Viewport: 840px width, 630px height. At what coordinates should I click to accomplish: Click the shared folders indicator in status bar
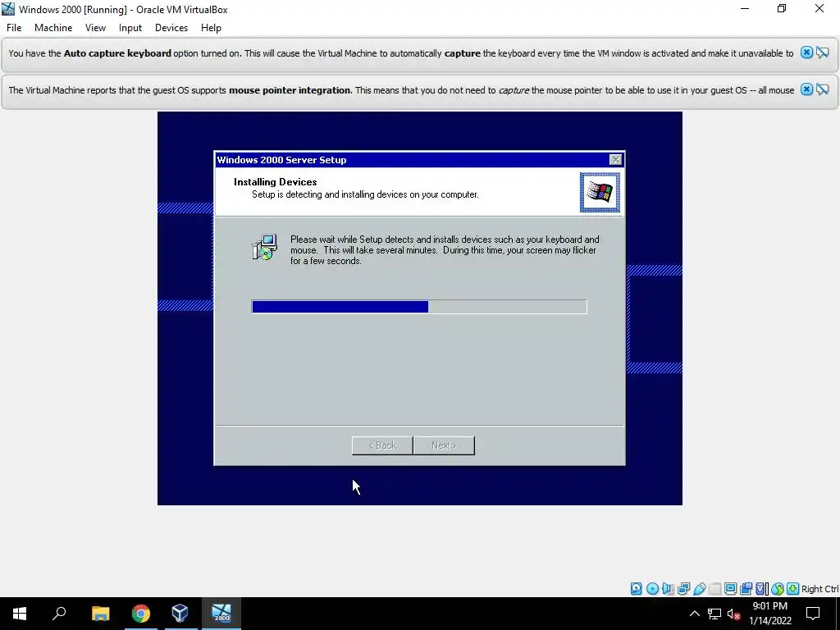[714, 589]
